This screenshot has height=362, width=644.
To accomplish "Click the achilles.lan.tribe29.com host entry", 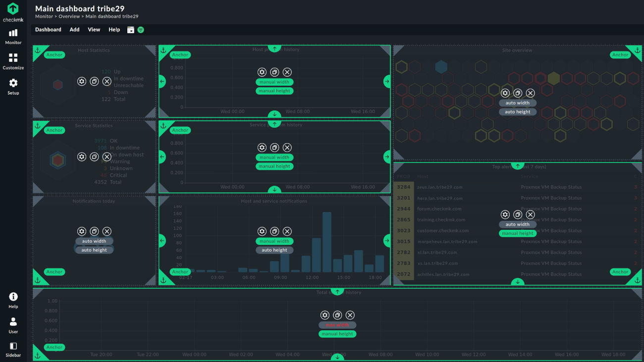I will point(443,274).
